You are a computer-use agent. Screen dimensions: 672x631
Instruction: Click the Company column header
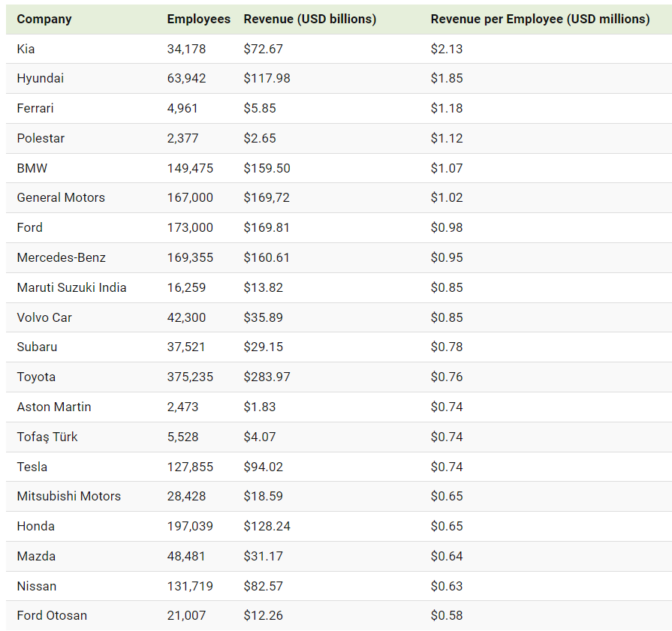[44, 20]
